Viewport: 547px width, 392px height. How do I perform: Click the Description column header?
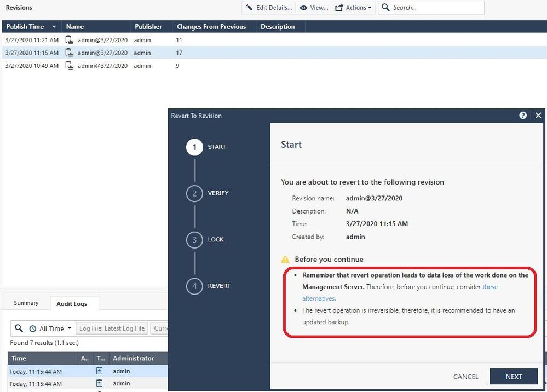pyautogui.click(x=280, y=26)
